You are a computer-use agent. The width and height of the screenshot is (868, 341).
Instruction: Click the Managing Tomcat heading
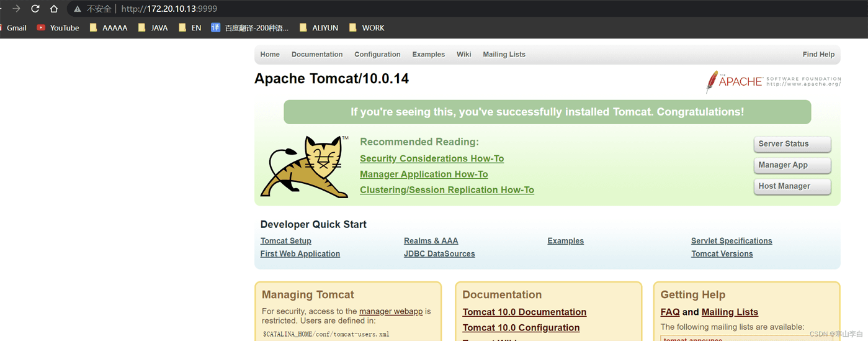(x=308, y=294)
